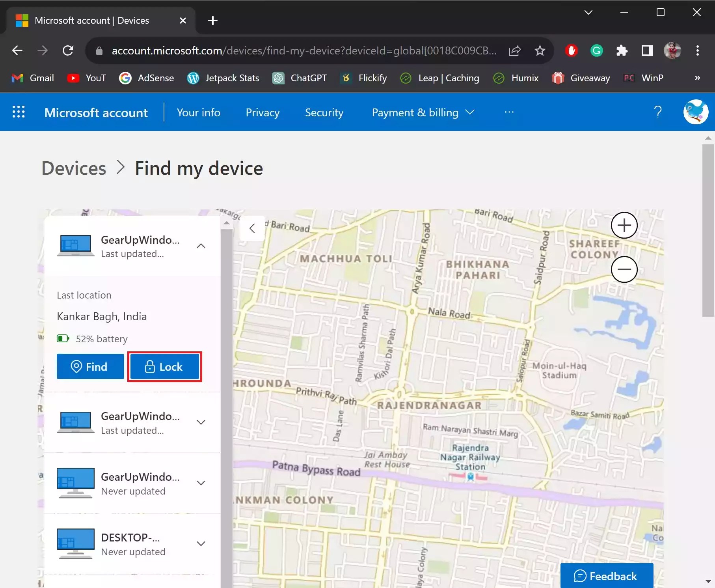Collapse the GearUpWindows device details
The width and height of the screenshot is (715, 588).
pyautogui.click(x=201, y=246)
